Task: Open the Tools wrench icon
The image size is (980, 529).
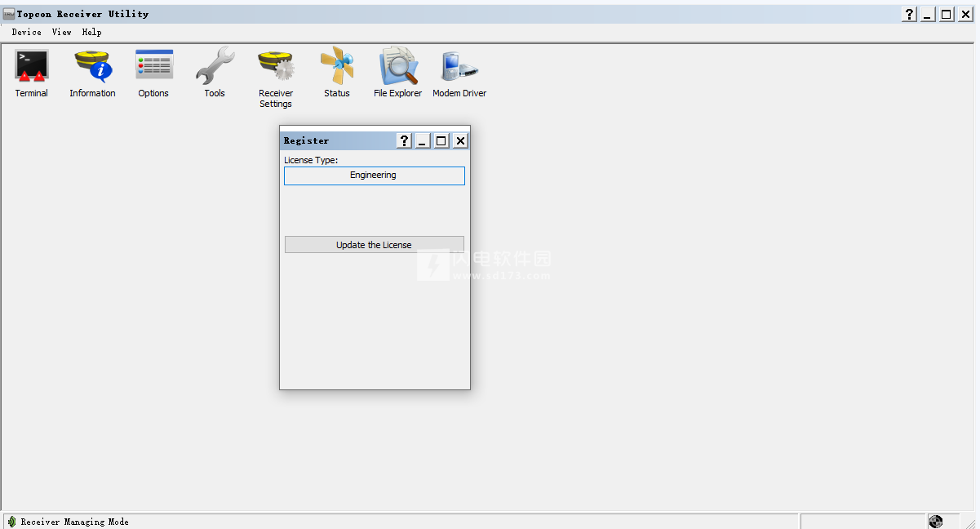Action: (215, 73)
